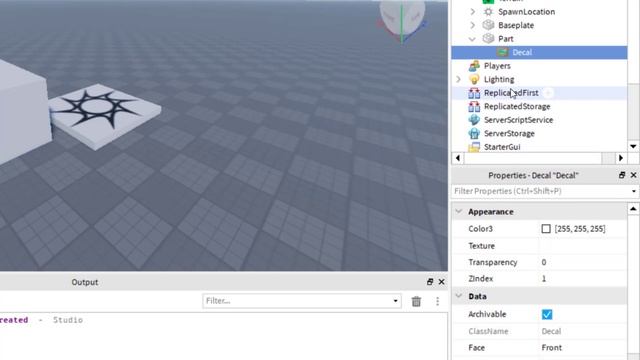
Task: Click the Face property value Front
Action: pos(551,348)
